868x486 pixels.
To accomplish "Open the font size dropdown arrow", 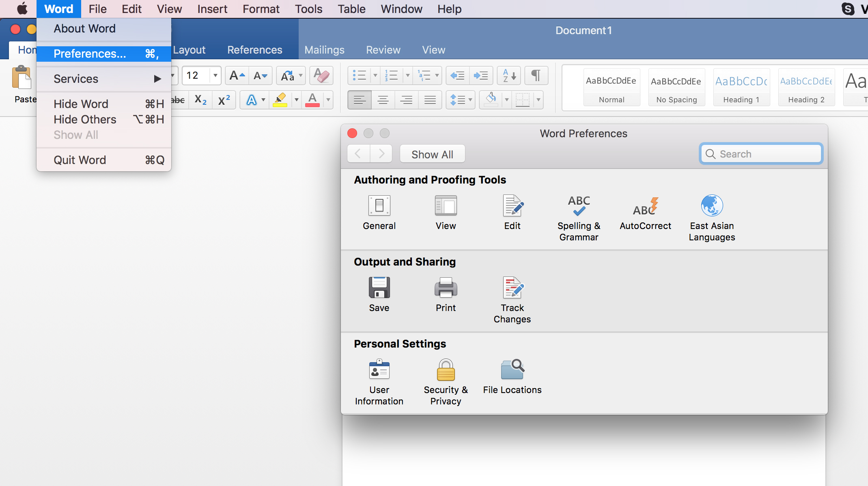I will coord(215,76).
